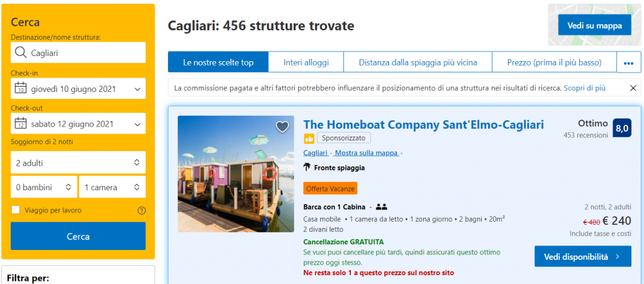Screen dimensions: 644x284
Task: Click the magnifying glass search icon
Action: click(x=20, y=53)
